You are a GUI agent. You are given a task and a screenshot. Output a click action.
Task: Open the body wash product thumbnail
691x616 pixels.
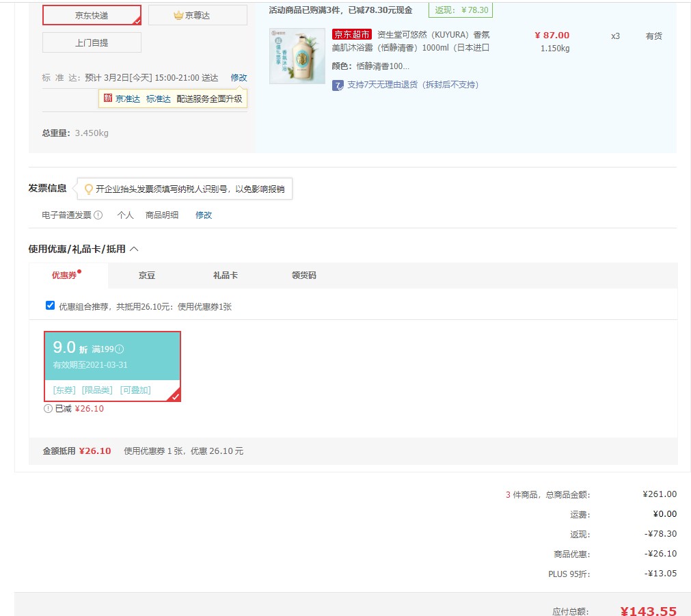297,56
